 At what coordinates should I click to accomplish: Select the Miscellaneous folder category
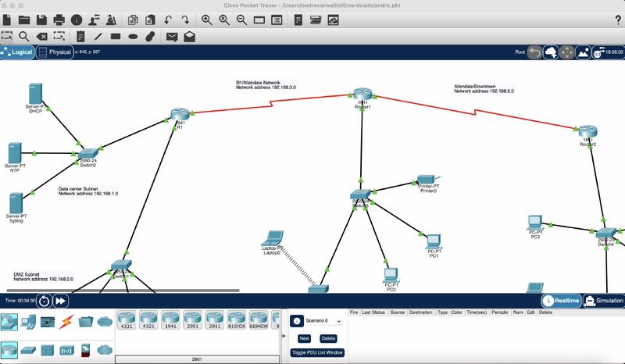click(85, 321)
